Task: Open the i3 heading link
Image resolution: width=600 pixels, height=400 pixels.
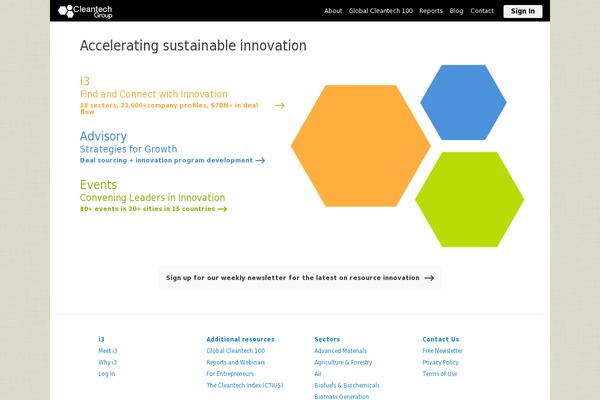Action: (85, 81)
